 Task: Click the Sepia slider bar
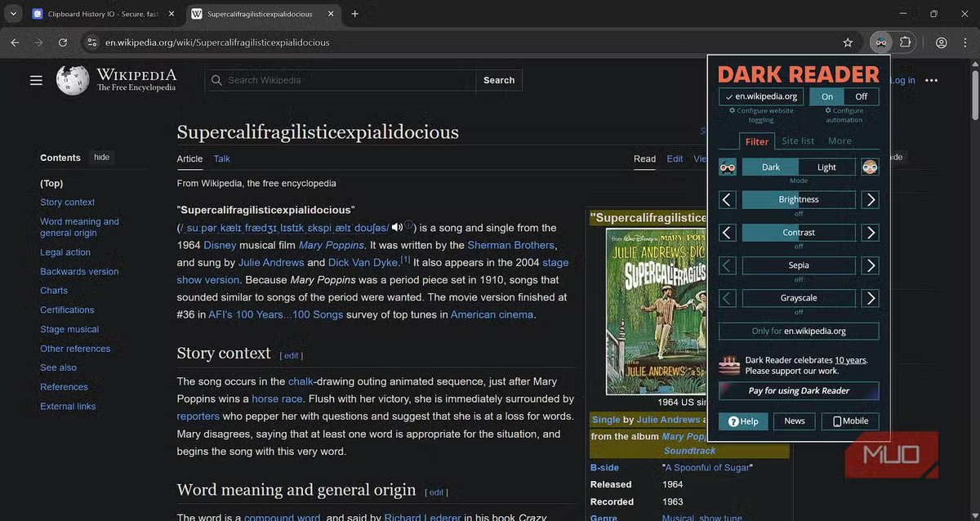pyautogui.click(x=799, y=265)
